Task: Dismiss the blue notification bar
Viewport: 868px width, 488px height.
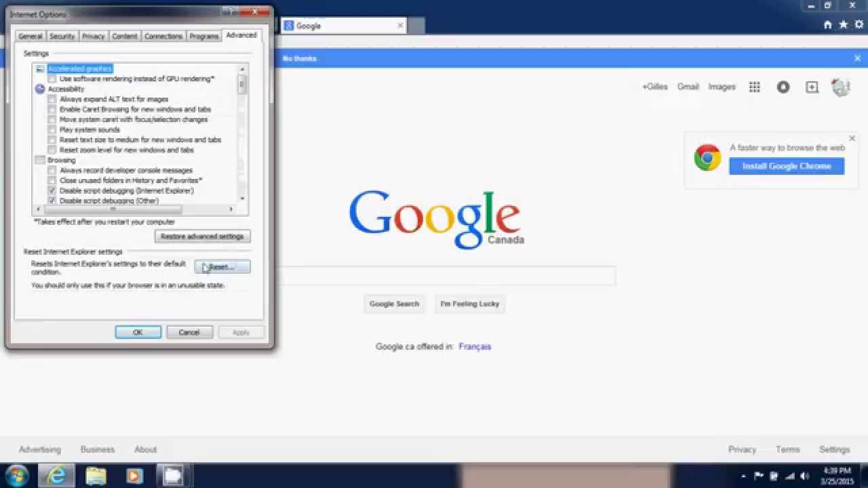Action: coord(857,58)
